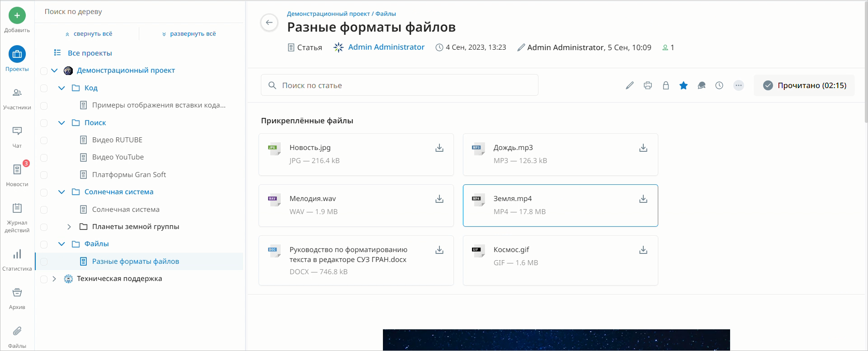This screenshot has height=351, width=868.
Task: Download Мелодия.wav file
Action: [x=439, y=199]
